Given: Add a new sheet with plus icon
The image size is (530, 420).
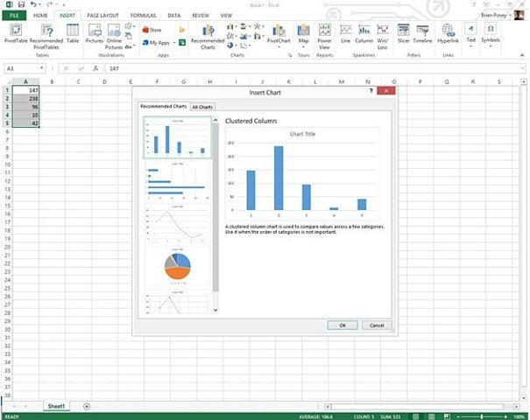Looking at the screenshot, I should click(87, 406).
